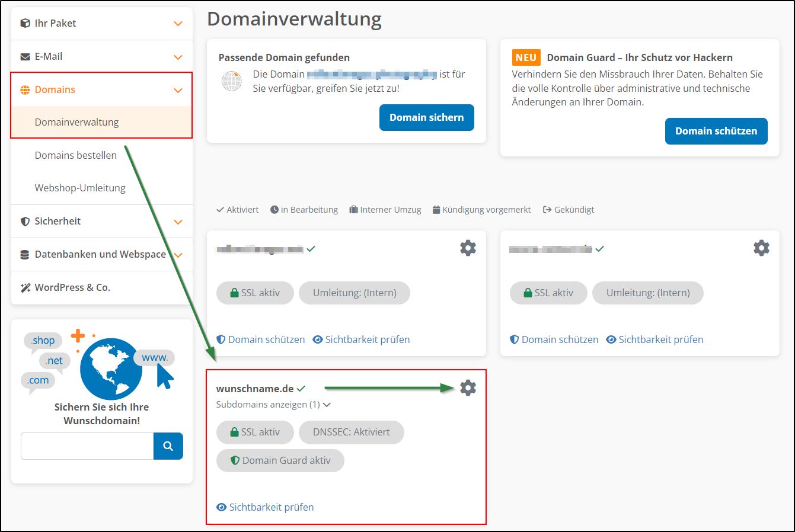Click the orange globe icon beside Domains

26,90
